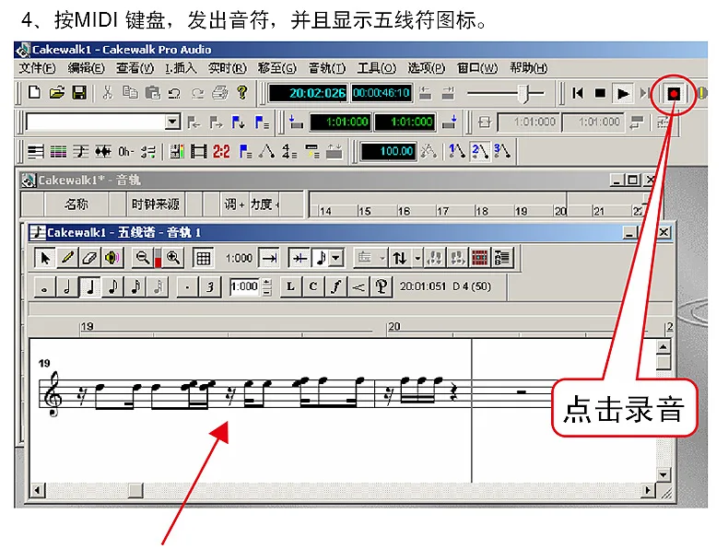Open the 实时(R) menu
Viewport: 728px width, 560px height.
[x=227, y=68]
